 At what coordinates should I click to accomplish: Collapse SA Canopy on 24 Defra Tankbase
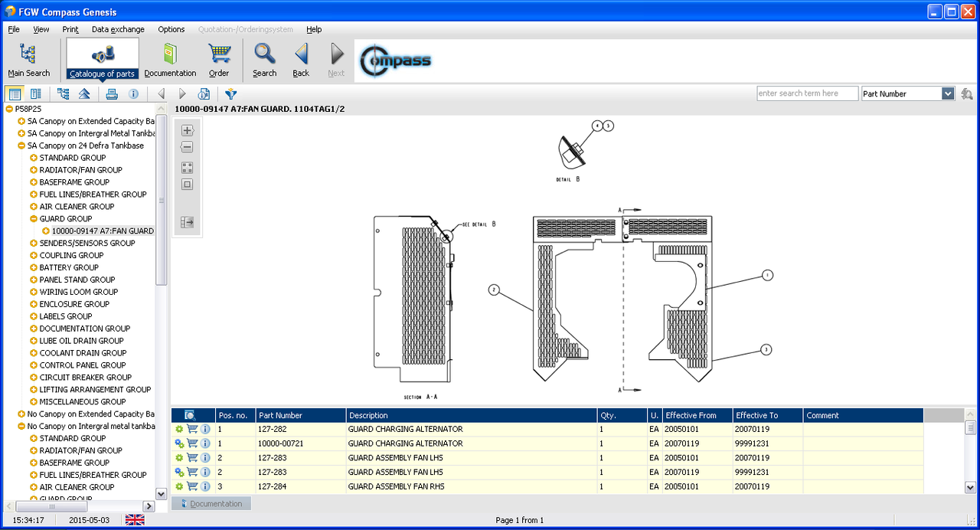coord(21,146)
